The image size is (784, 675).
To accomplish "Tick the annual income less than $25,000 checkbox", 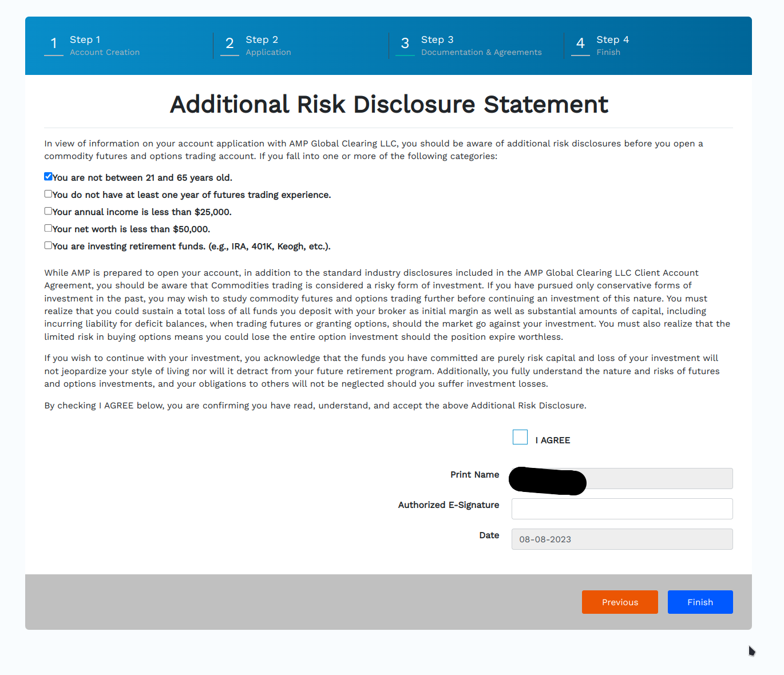I will (49, 211).
